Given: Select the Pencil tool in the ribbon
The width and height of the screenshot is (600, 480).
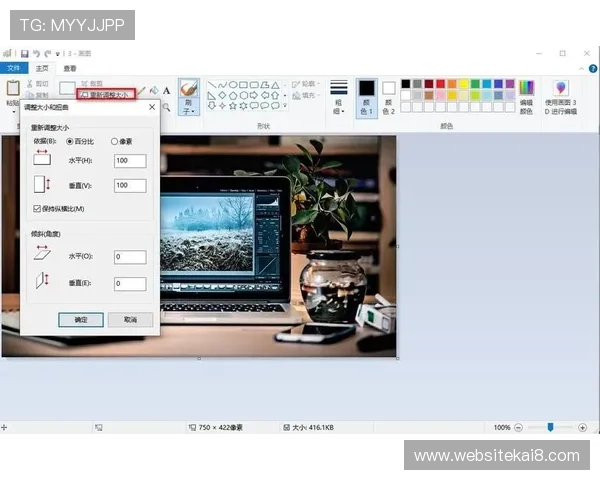Looking at the screenshot, I should [141, 91].
